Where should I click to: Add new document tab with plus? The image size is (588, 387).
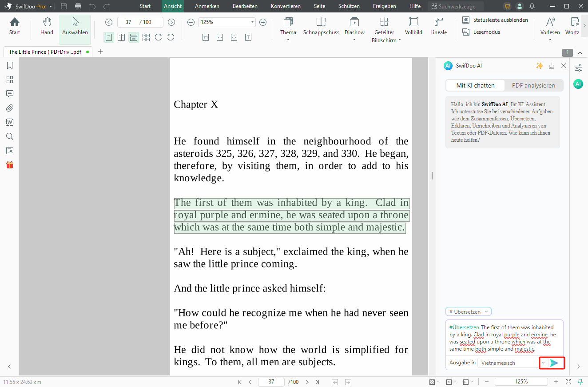pos(100,52)
